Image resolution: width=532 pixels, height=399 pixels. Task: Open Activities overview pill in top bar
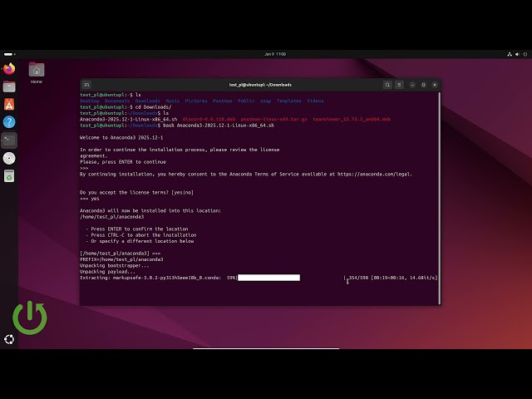coord(9,54)
